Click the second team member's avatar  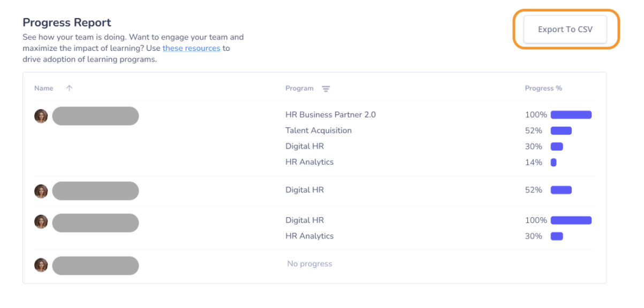click(x=41, y=191)
